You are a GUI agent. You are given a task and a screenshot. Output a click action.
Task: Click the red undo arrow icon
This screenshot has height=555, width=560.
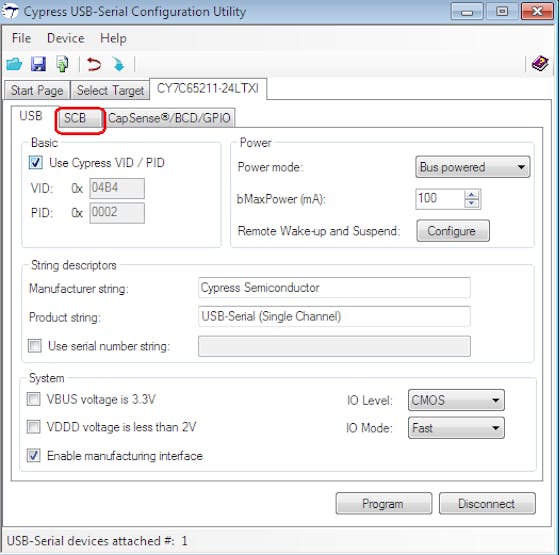click(x=94, y=65)
